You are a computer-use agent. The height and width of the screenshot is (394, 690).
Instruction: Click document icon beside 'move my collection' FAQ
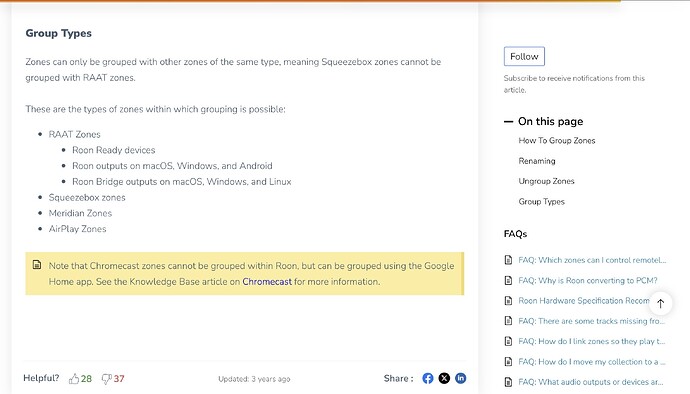tap(508, 361)
